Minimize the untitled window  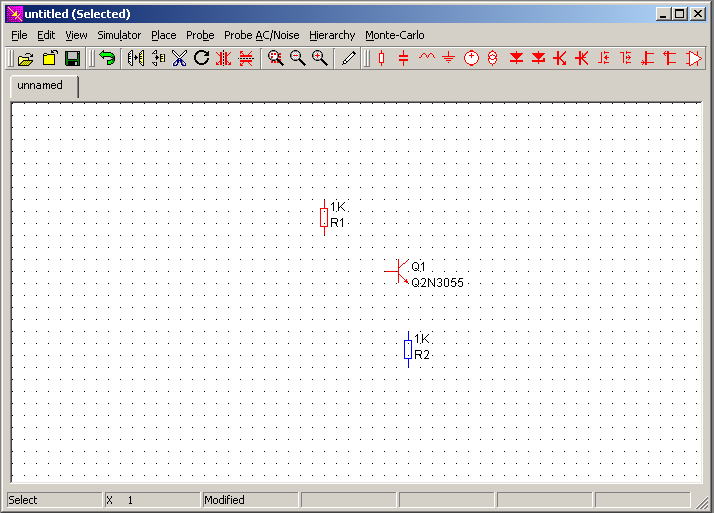point(663,14)
